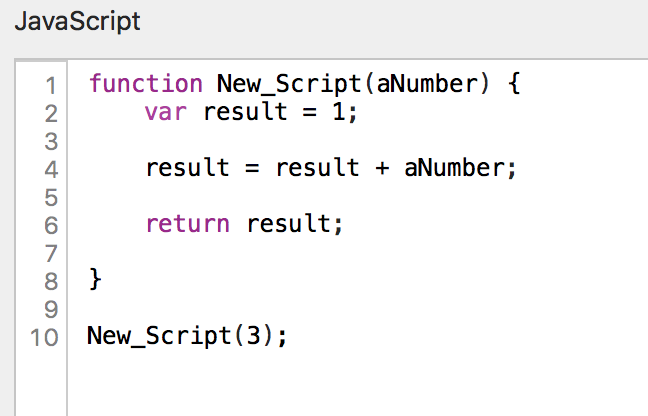Click empty line 3 in the editor

(300, 140)
